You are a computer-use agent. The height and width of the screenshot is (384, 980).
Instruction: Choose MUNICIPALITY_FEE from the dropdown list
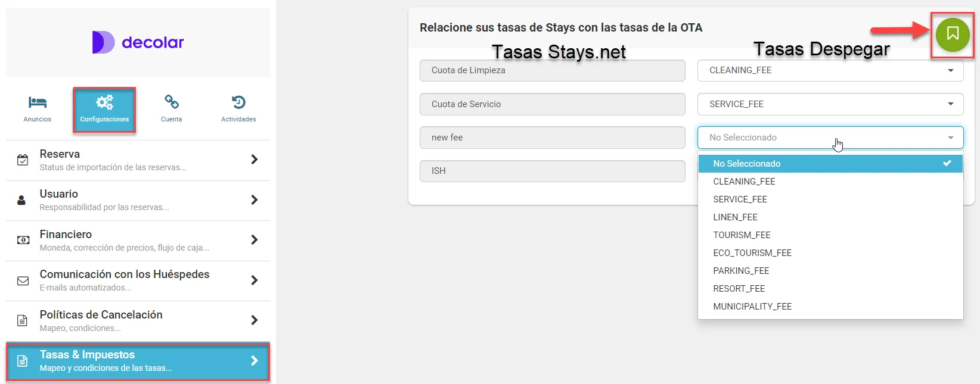click(830, 307)
